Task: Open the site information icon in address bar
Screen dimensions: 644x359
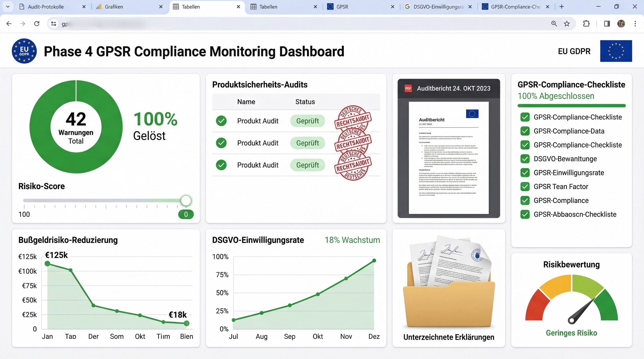Action: click(x=54, y=24)
